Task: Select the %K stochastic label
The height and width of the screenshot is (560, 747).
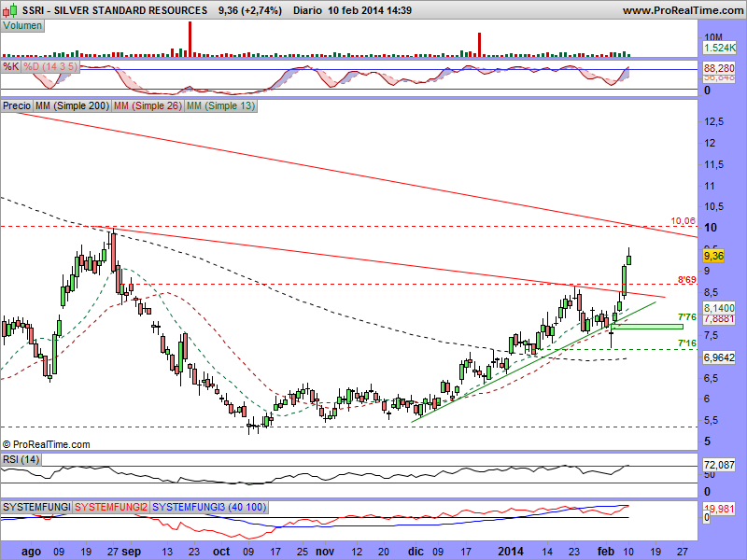Action: pyautogui.click(x=10, y=66)
